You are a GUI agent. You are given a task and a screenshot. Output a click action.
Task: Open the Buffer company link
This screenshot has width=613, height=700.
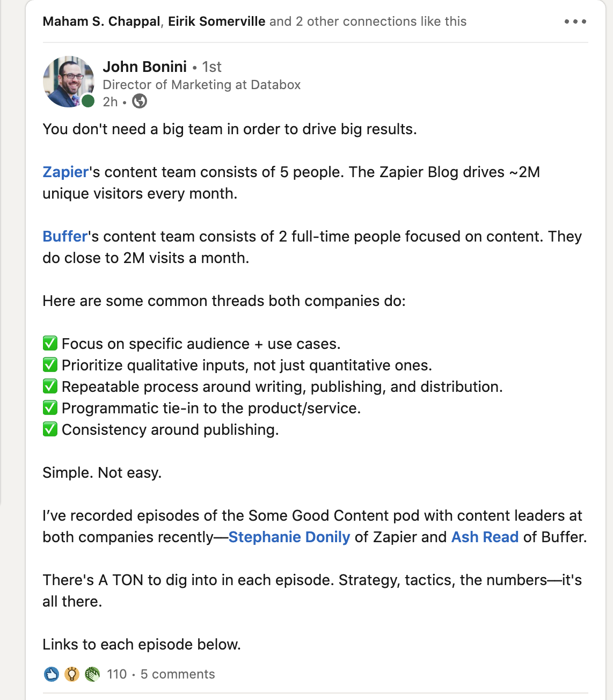pos(65,237)
